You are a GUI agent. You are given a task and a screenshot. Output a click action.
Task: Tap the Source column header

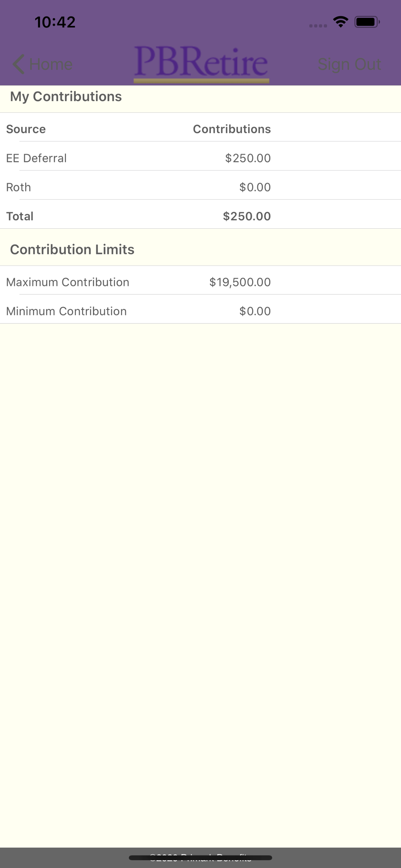(x=26, y=129)
